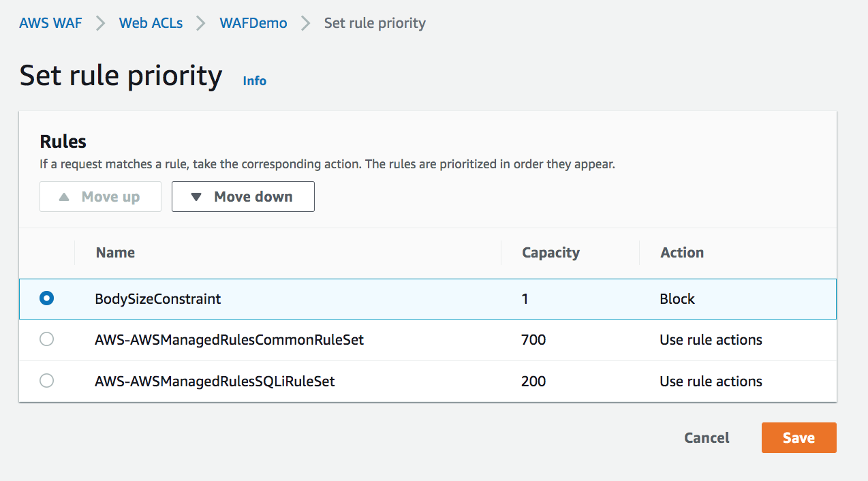Click the BodySizeConstraint rule name

158,298
